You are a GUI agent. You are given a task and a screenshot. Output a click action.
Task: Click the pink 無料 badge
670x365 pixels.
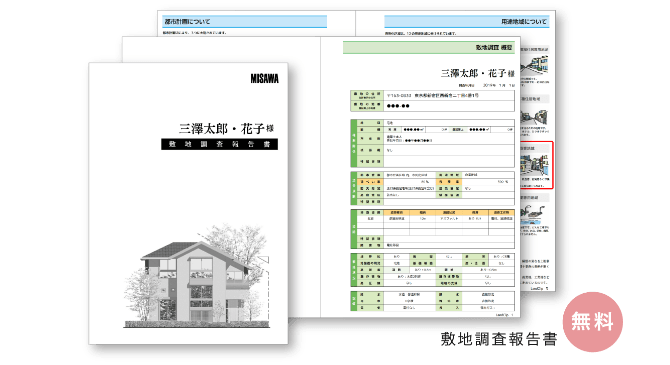[593, 322]
